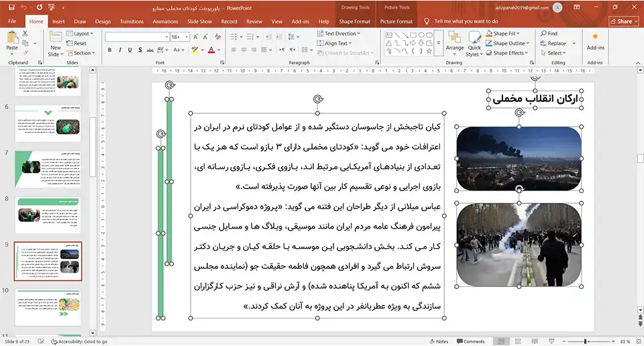The width and height of the screenshot is (644, 346).
Task: Click Fit slide to window icon
Action: click(x=639, y=341)
